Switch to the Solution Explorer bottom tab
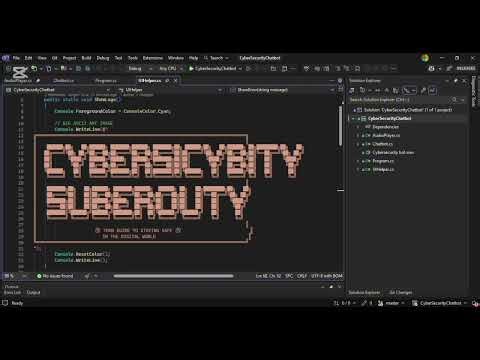 click(x=364, y=292)
